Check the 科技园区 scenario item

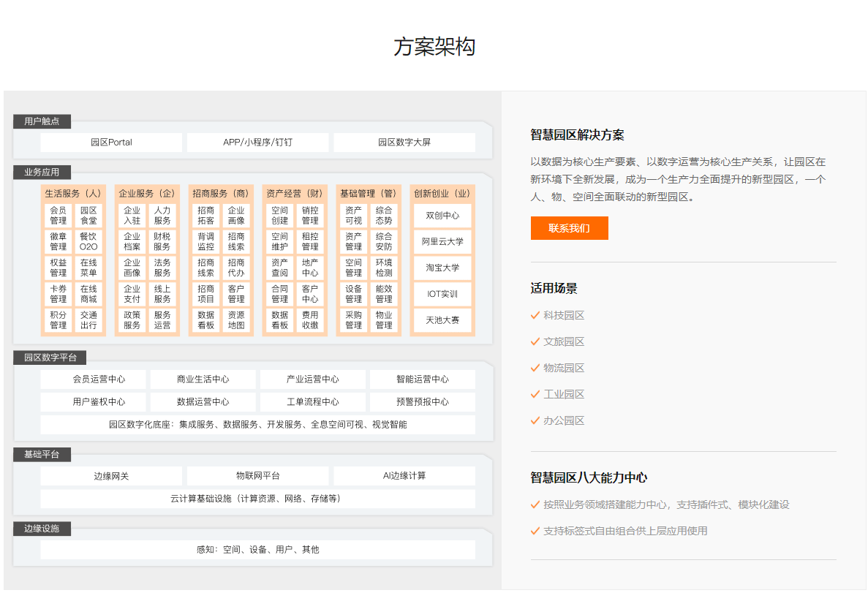pos(563,315)
